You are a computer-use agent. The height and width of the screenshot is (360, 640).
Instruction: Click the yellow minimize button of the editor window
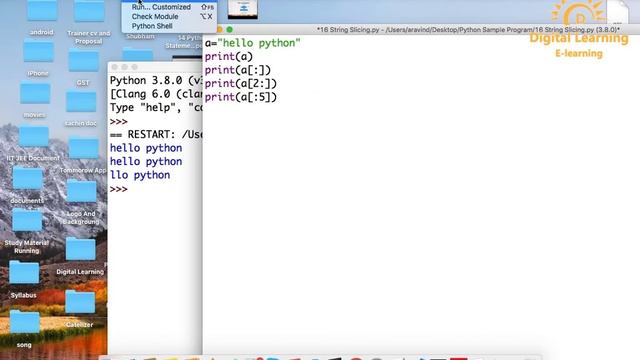coord(220,29)
